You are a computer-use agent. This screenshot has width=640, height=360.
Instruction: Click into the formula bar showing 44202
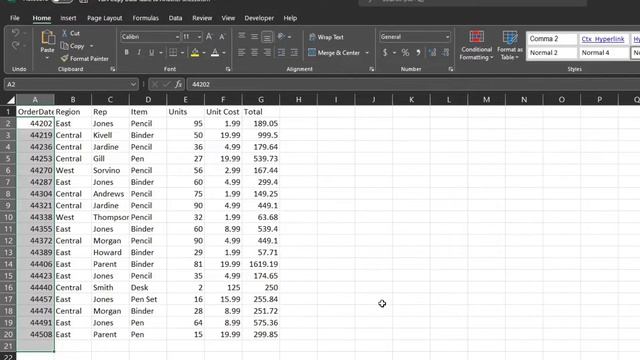(412, 84)
